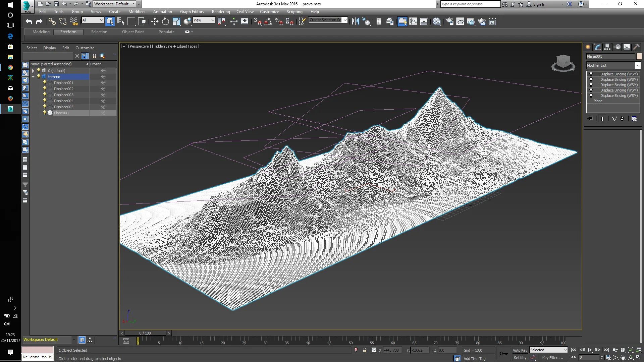Activate the Mirror tool icon
Screen dimensions: 644x362
click(355, 22)
